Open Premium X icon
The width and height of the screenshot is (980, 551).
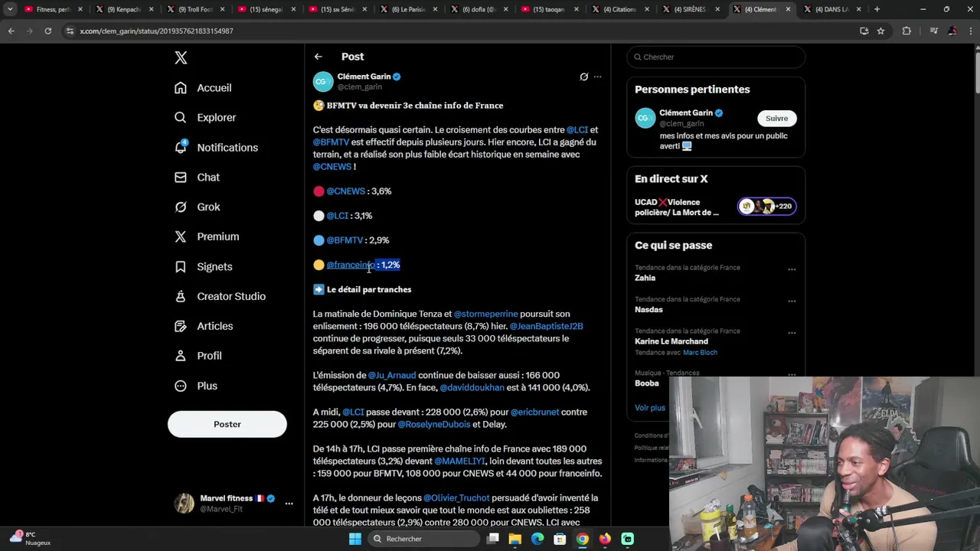[181, 236]
